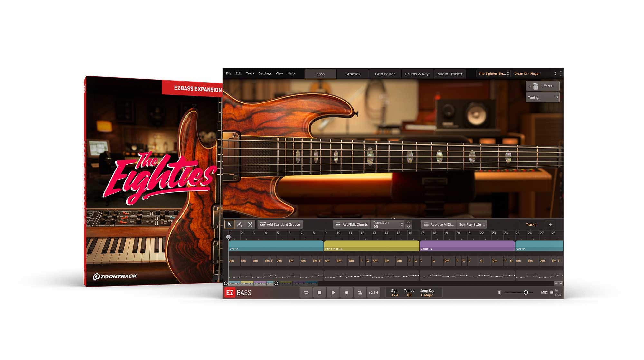
Task: Switch to Drums & Keys tab
Action: [417, 74]
